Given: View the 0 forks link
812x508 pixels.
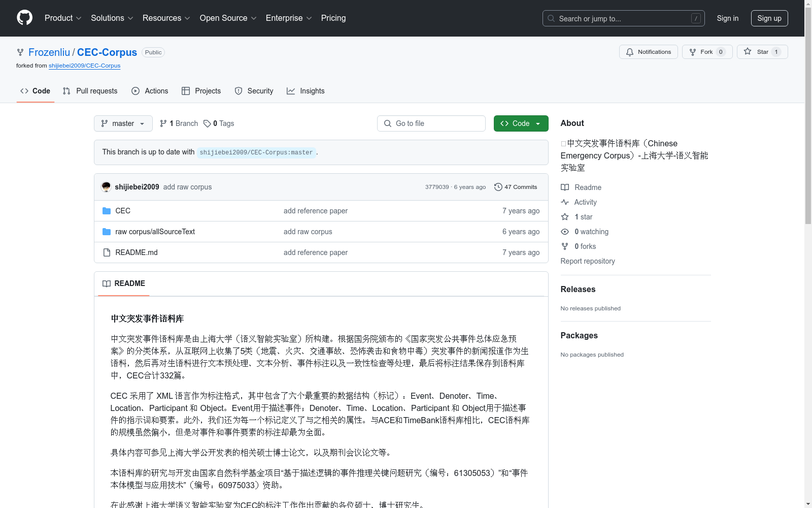Looking at the screenshot, I should pyautogui.click(x=579, y=246).
